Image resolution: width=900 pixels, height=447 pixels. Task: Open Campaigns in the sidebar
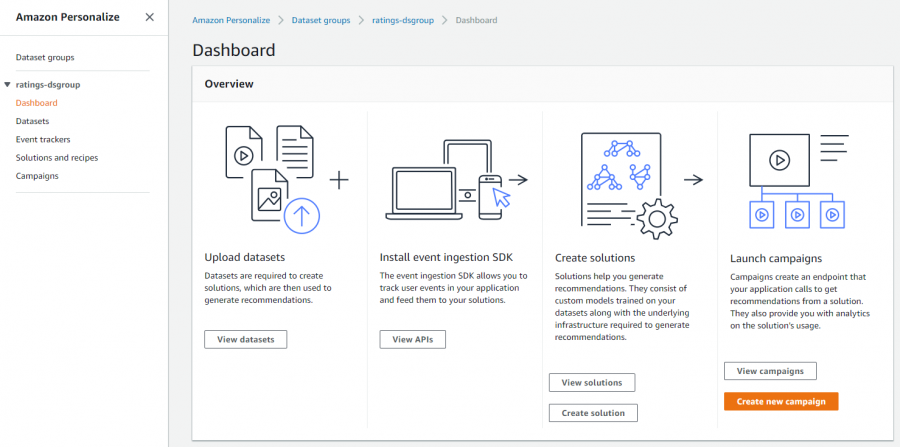click(37, 176)
